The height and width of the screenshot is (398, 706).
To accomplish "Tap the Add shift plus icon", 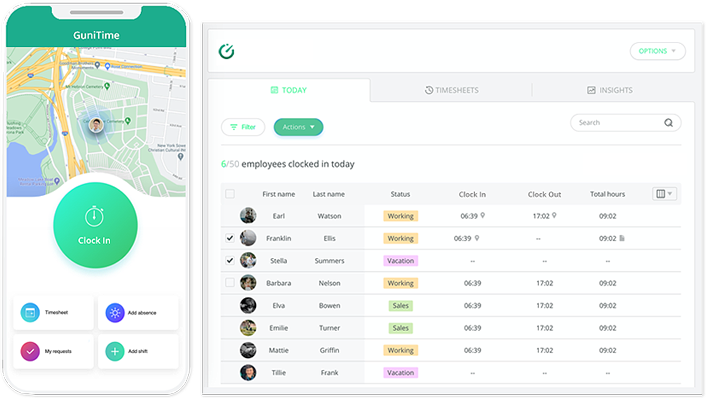I will click(x=115, y=351).
